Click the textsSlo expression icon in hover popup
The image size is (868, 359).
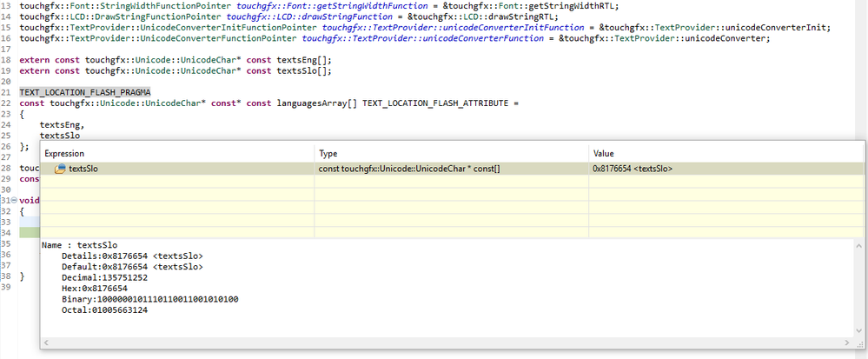[60, 169]
